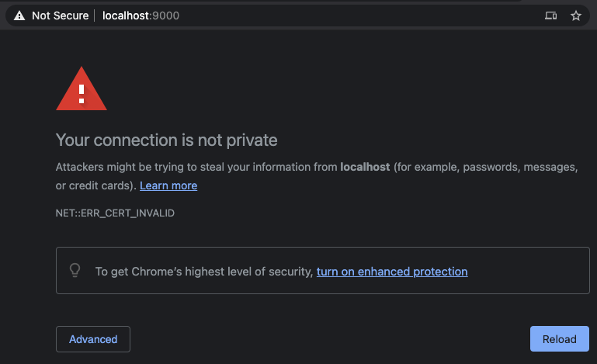This screenshot has width=597, height=364.
Task: Click the NET::ERR_CERT_INVALID error code
Action: click(x=115, y=213)
